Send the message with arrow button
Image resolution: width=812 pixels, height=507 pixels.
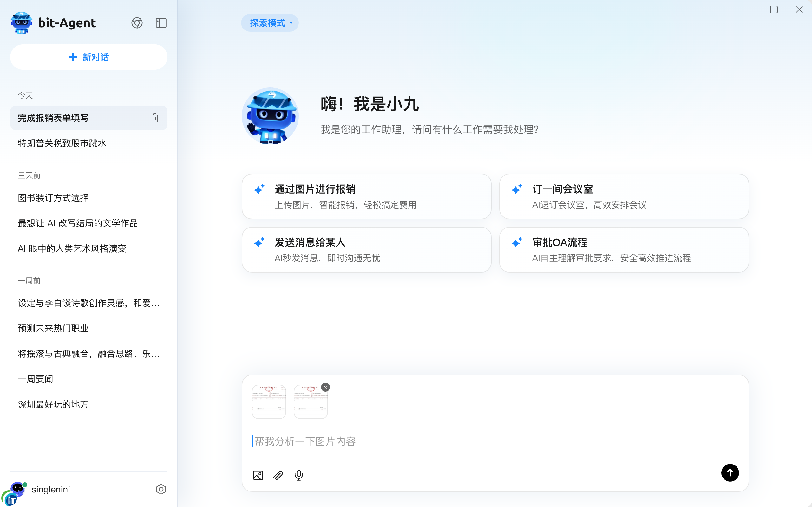click(730, 473)
